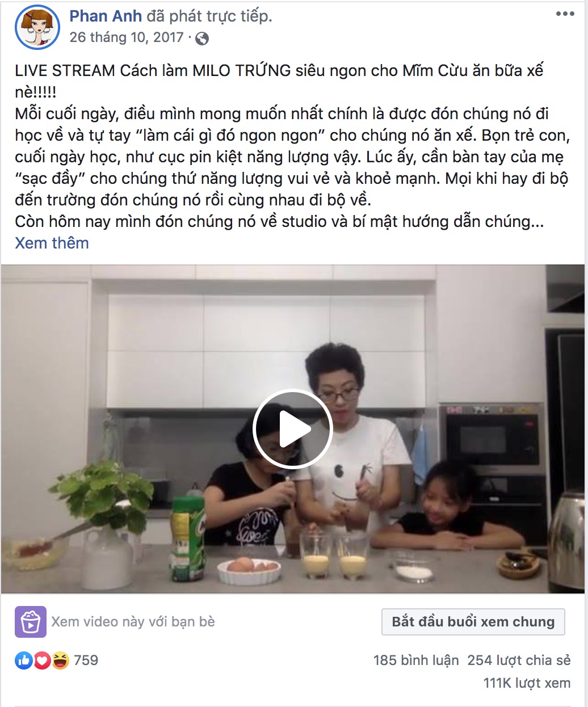The image size is (588, 707).
Task: Click the public globe privacy icon
Action: point(202,39)
